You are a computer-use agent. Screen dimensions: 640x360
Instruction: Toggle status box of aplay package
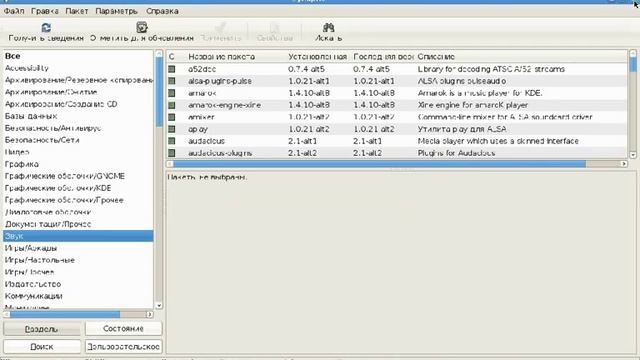(x=172, y=129)
